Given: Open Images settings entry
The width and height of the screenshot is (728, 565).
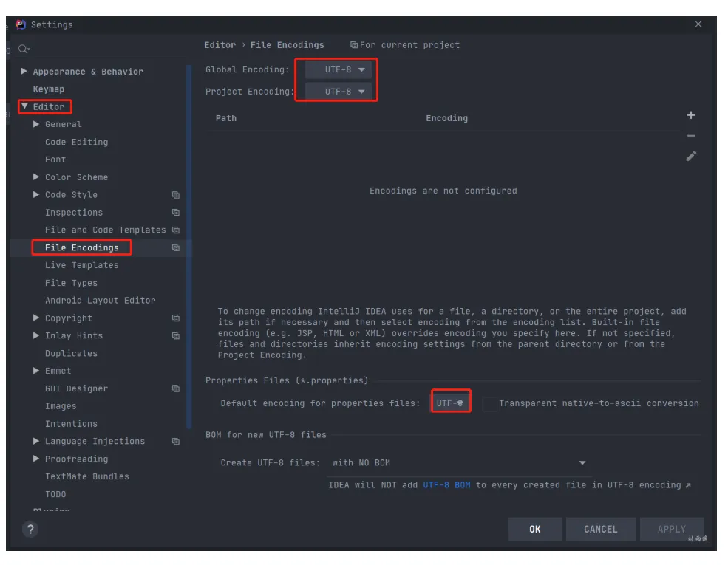Looking at the screenshot, I should point(61,406).
